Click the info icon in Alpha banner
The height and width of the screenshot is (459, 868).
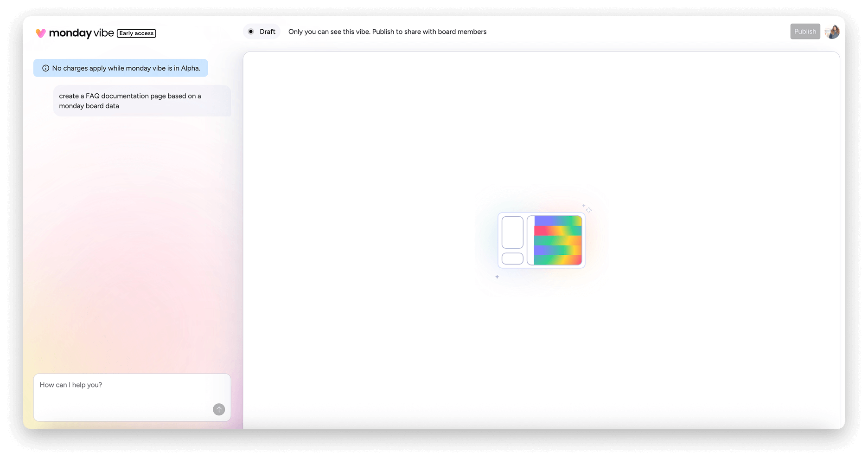(45, 68)
